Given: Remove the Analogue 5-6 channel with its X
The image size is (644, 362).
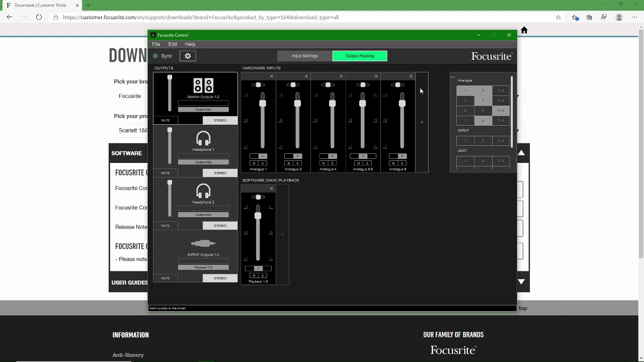Looking at the screenshot, I should coord(376,76).
